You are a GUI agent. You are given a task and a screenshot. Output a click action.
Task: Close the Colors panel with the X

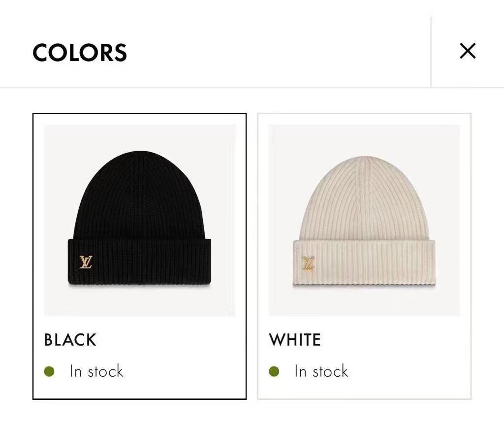pyautogui.click(x=467, y=51)
